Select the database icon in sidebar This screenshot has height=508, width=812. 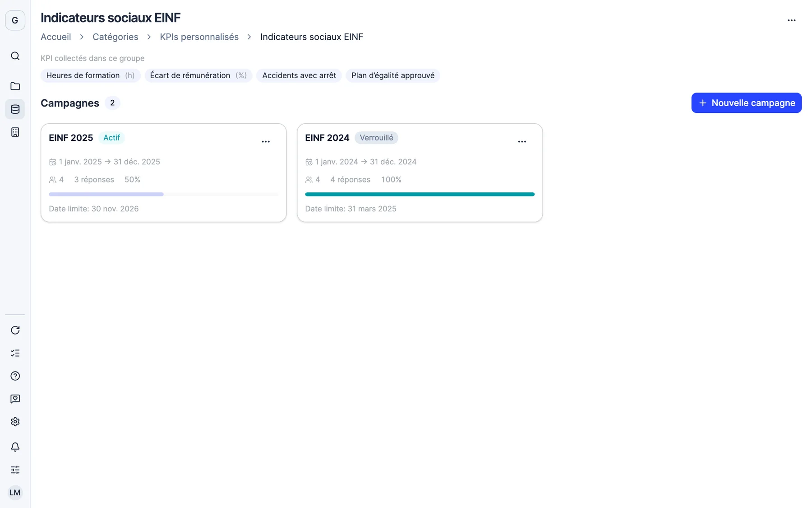15,109
